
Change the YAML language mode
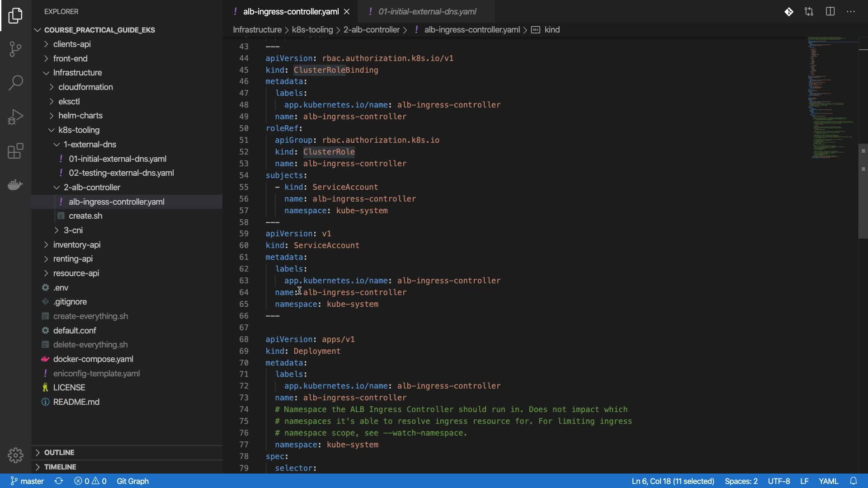[x=828, y=481]
